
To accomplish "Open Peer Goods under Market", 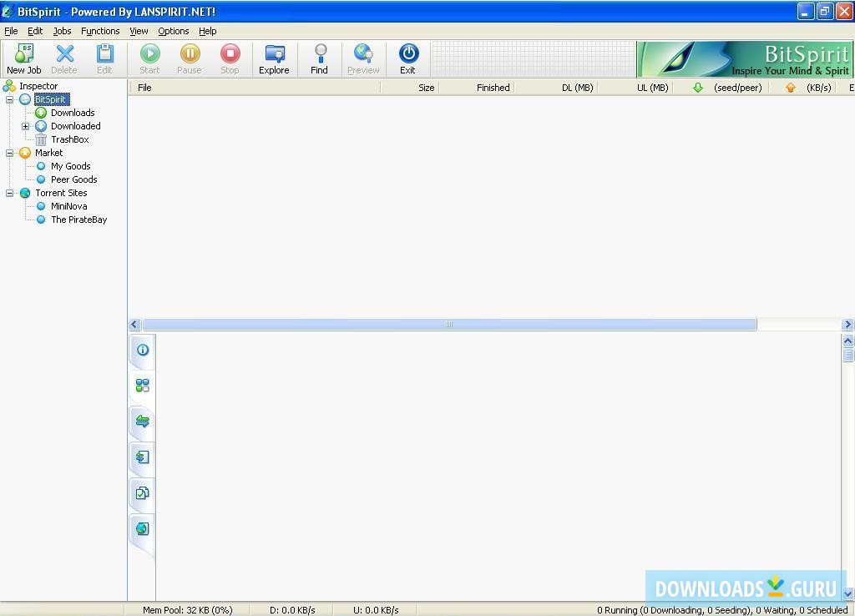I will [x=73, y=179].
